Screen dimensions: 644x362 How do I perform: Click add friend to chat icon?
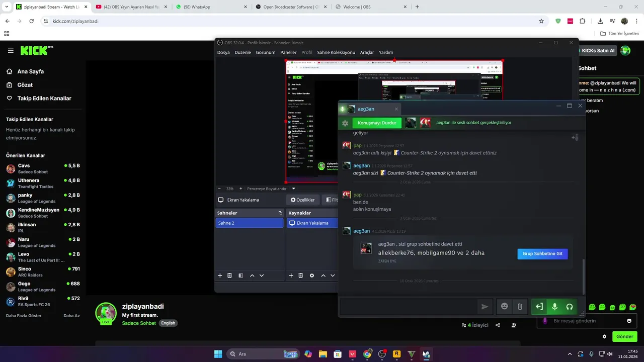pos(575,137)
